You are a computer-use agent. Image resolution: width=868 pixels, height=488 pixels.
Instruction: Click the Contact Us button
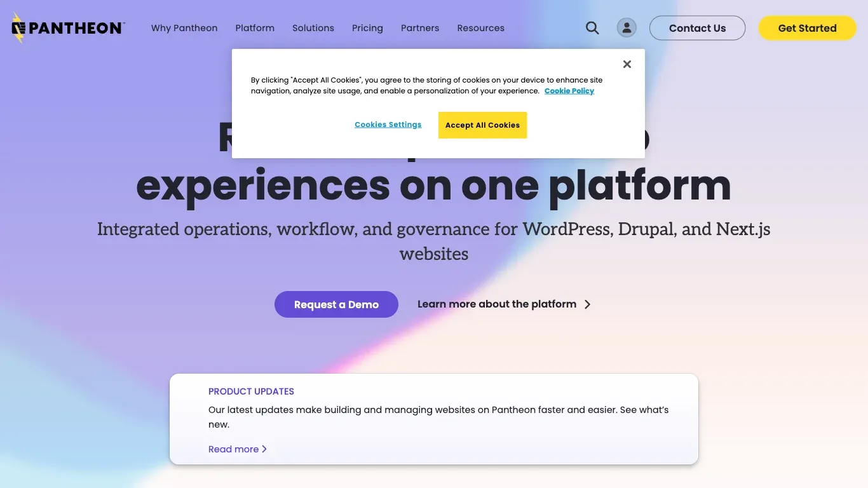(x=697, y=28)
